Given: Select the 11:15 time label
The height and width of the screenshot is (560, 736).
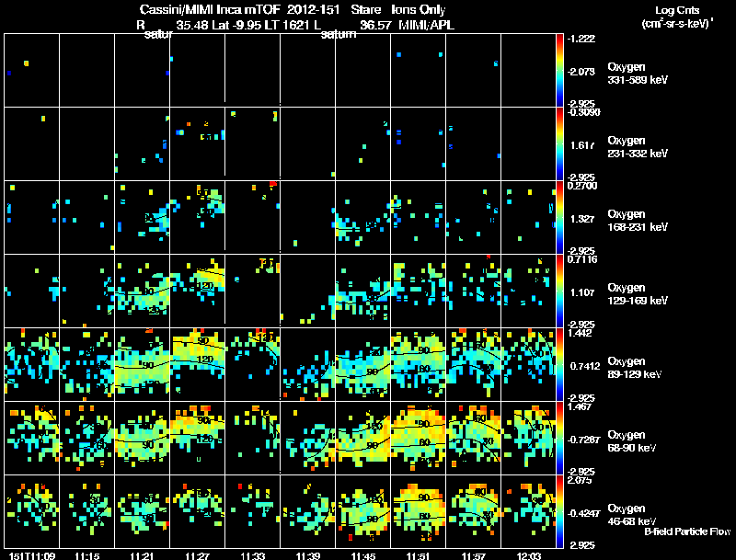Looking at the screenshot, I should pos(87,555).
